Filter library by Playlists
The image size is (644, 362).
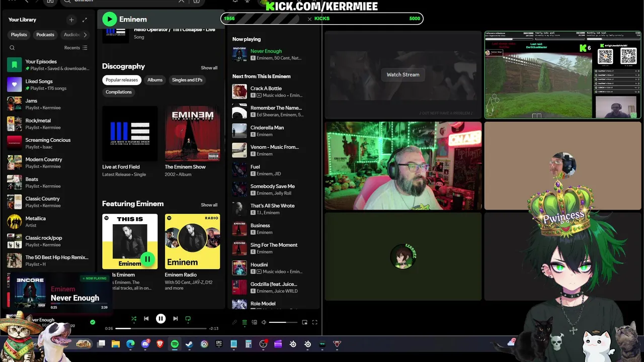(x=19, y=35)
